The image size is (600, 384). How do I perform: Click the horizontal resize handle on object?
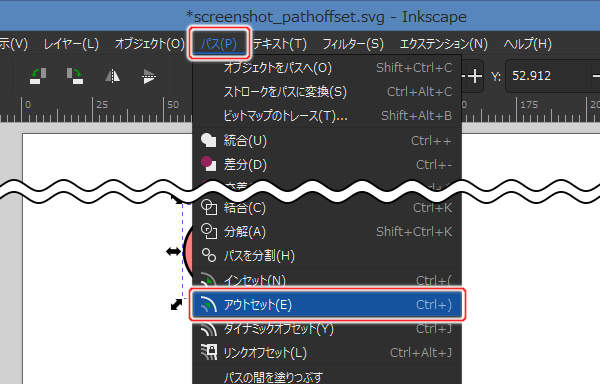[173, 251]
